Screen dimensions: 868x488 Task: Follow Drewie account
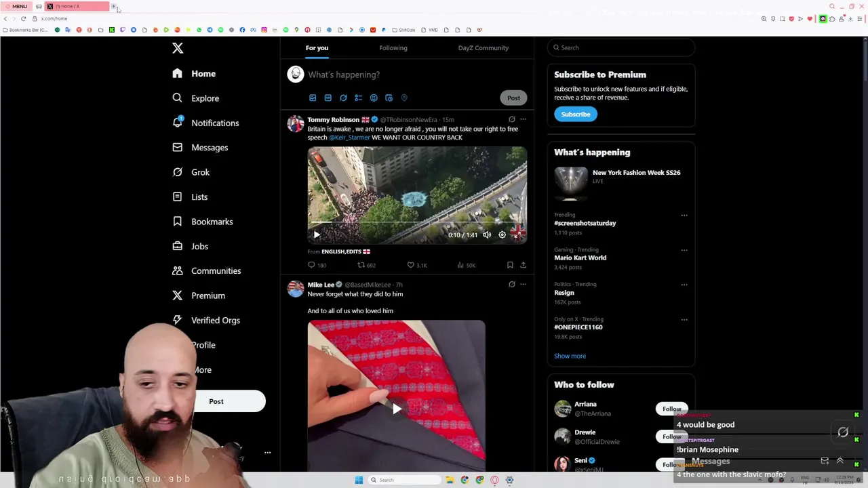point(671,436)
